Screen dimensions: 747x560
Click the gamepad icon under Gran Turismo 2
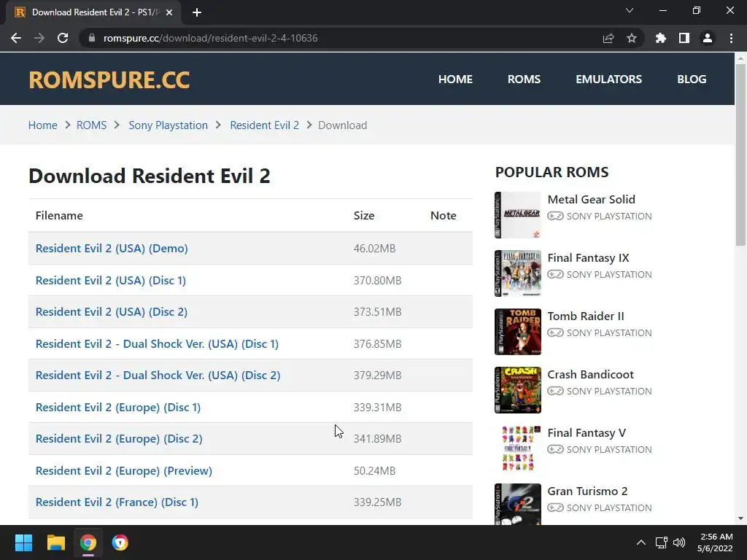point(555,507)
